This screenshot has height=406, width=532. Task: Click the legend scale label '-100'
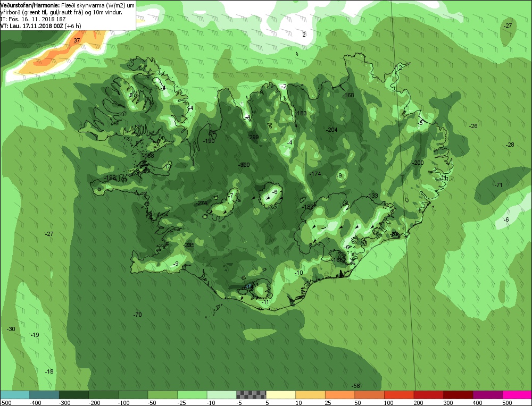[124, 403]
